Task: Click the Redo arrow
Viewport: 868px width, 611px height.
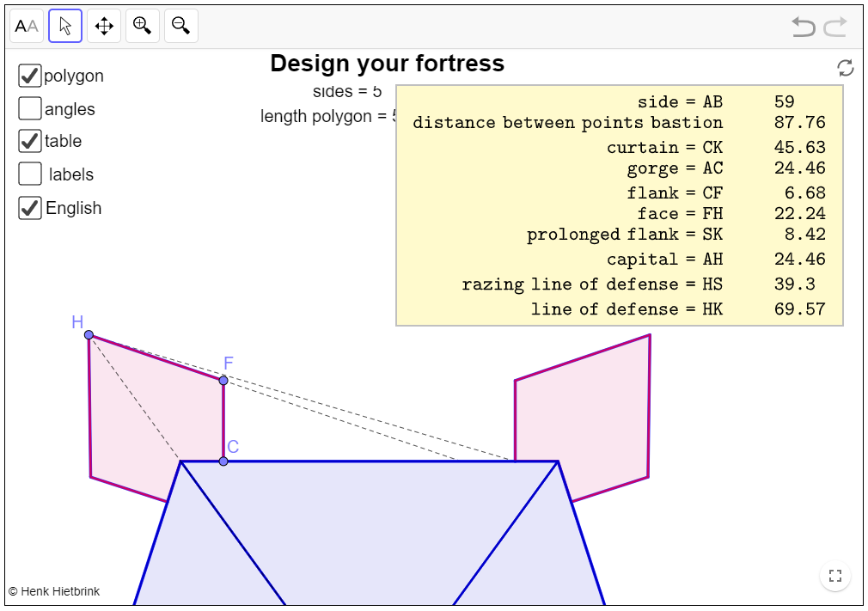Action: coord(835,27)
